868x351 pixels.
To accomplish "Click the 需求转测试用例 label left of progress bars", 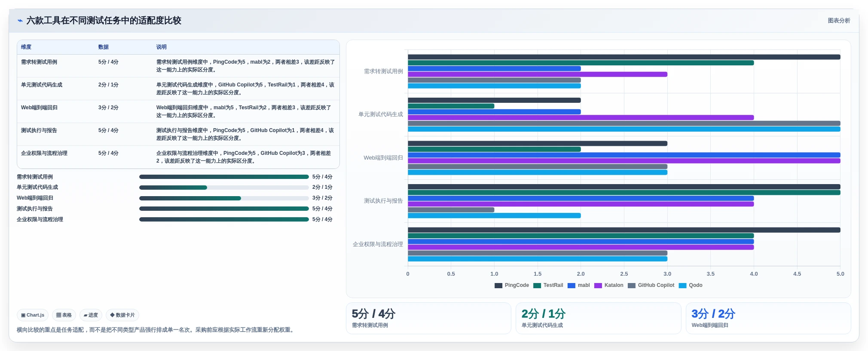I will (35, 177).
